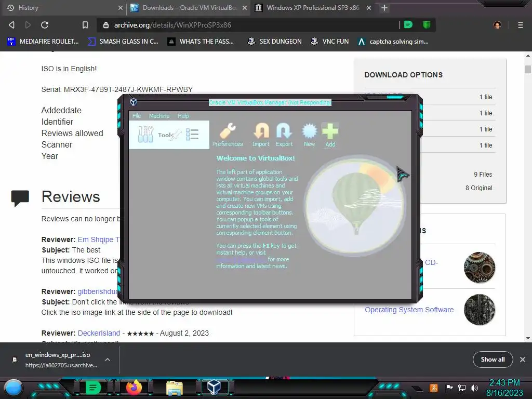Screen dimensions: 532x399
Task: Open the WHATS THE PASS... bookmark
Action: point(201,42)
